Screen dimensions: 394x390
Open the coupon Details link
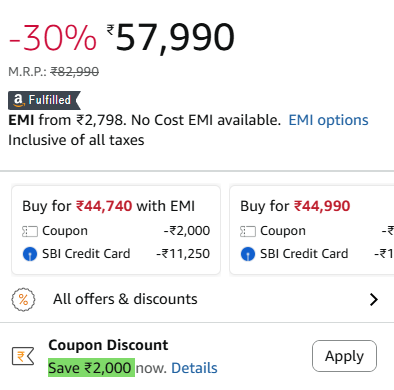point(194,368)
